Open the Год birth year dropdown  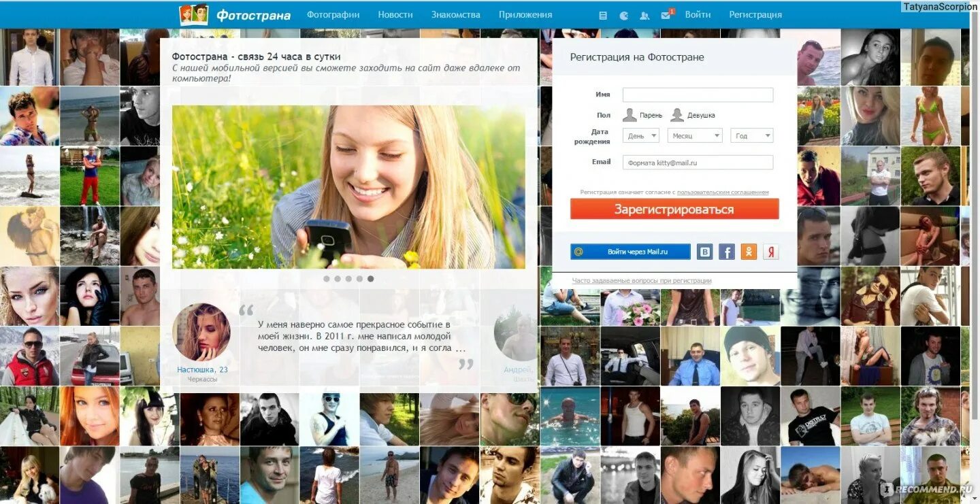[752, 136]
